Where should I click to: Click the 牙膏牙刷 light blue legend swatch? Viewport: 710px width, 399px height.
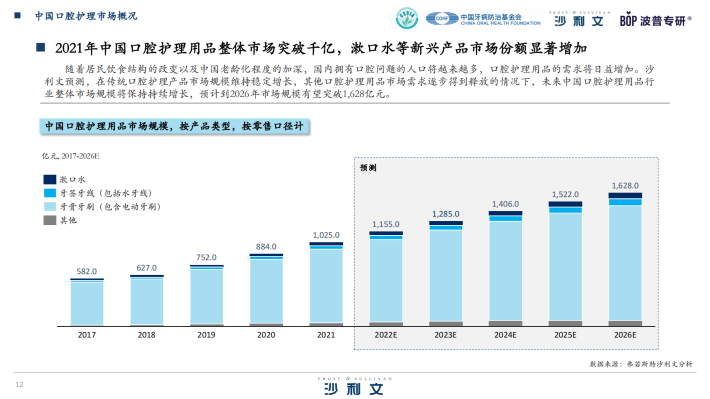(x=50, y=207)
